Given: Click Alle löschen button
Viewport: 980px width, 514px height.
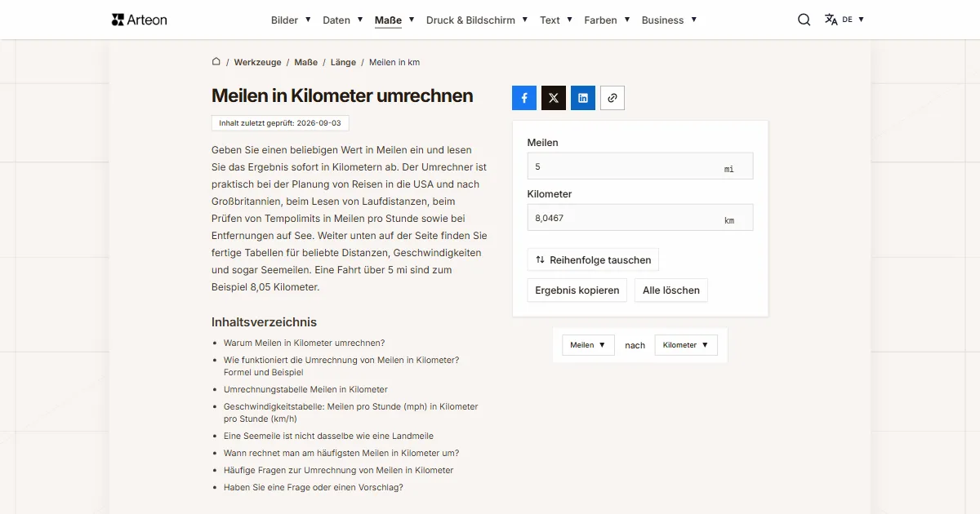Looking at the screenshot, I should pyautogui.click(x=671, y=290).
